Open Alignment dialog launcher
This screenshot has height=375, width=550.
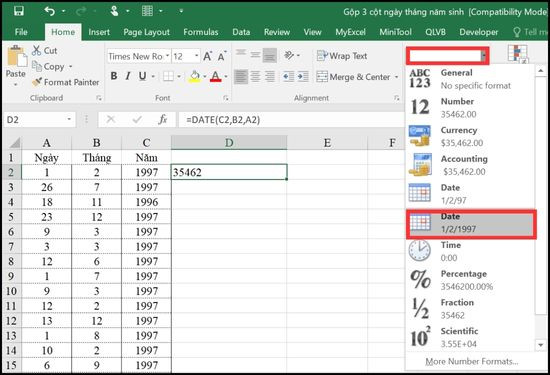[396, 99]
